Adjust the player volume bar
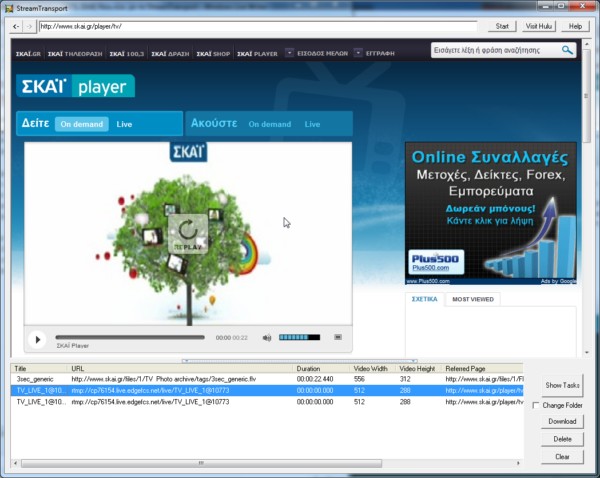 point(299,337)
